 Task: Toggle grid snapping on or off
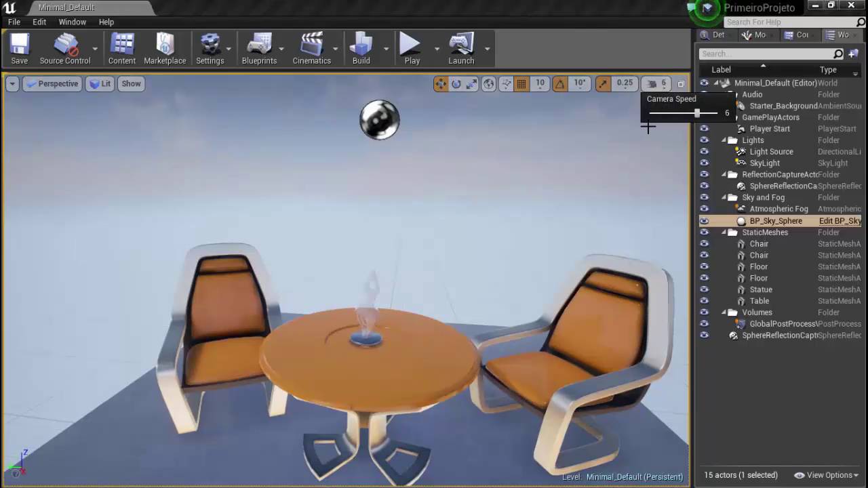521,83
